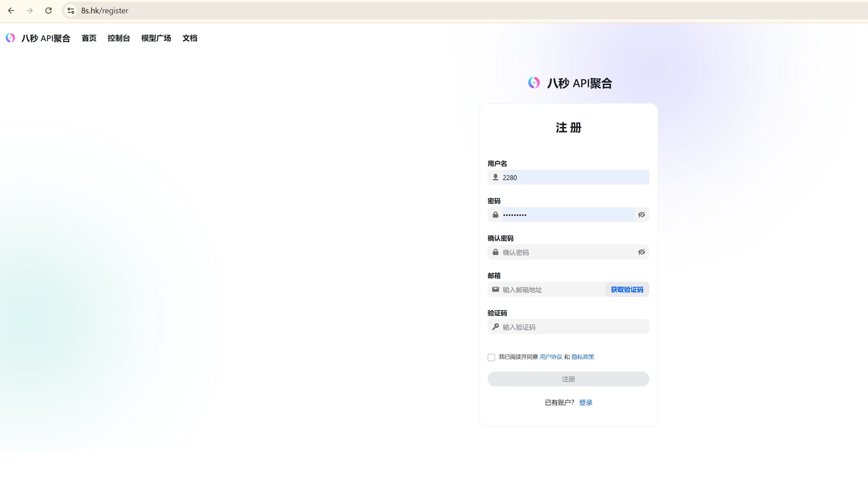This screenshot has height=489, width=868.
Task: Click the 已有账户? text
Action: click(559, 403)
